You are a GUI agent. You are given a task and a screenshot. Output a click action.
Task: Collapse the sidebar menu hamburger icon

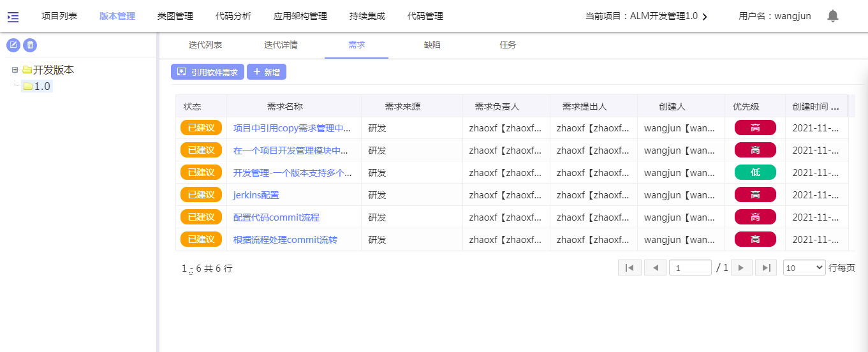point(13,17)
